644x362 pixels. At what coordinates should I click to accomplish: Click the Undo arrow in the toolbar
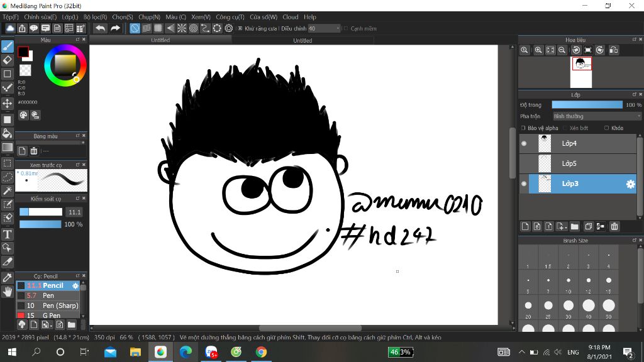tap(100, 28)
